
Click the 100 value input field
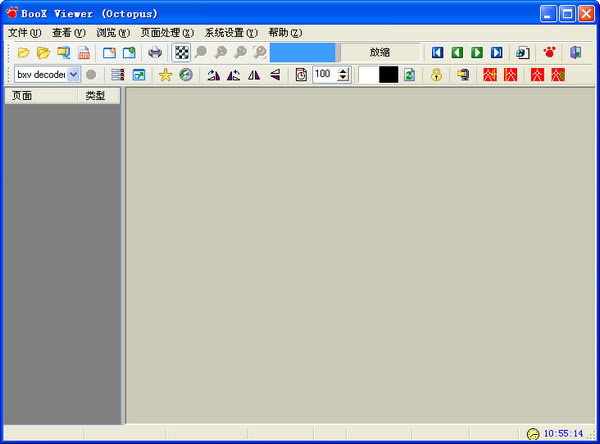coord(325,74)
